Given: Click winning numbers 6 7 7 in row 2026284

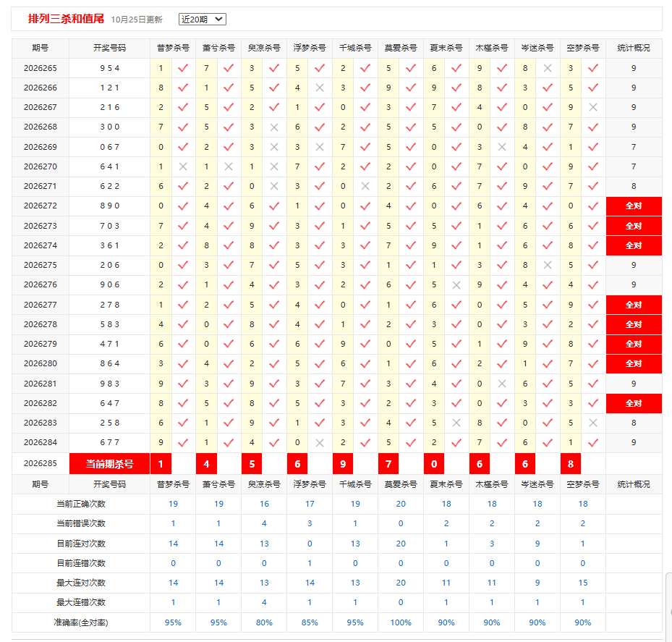Looking at the screenshot, I should click(x=110, y=442).
